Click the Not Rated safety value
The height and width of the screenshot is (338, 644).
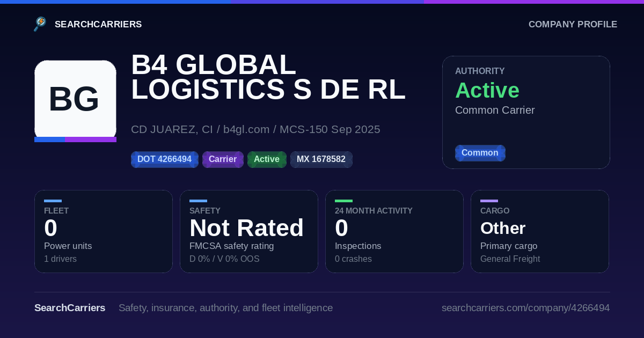(x=246, y=228)
